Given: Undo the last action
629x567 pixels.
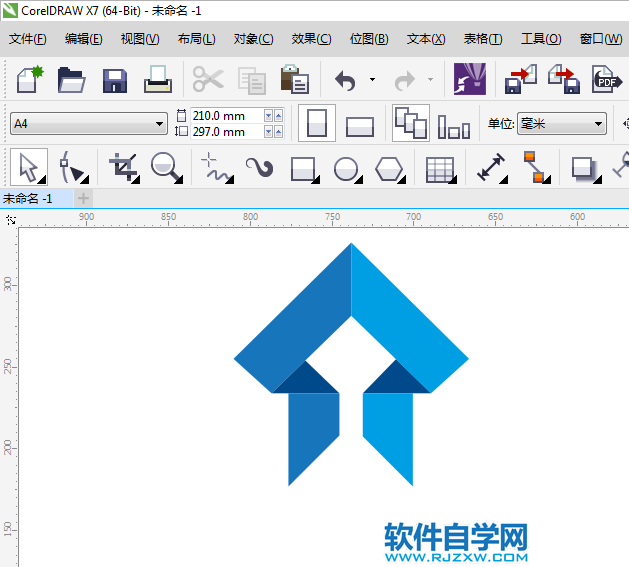Looking at the screenshot, I should (x=345, y=80).
